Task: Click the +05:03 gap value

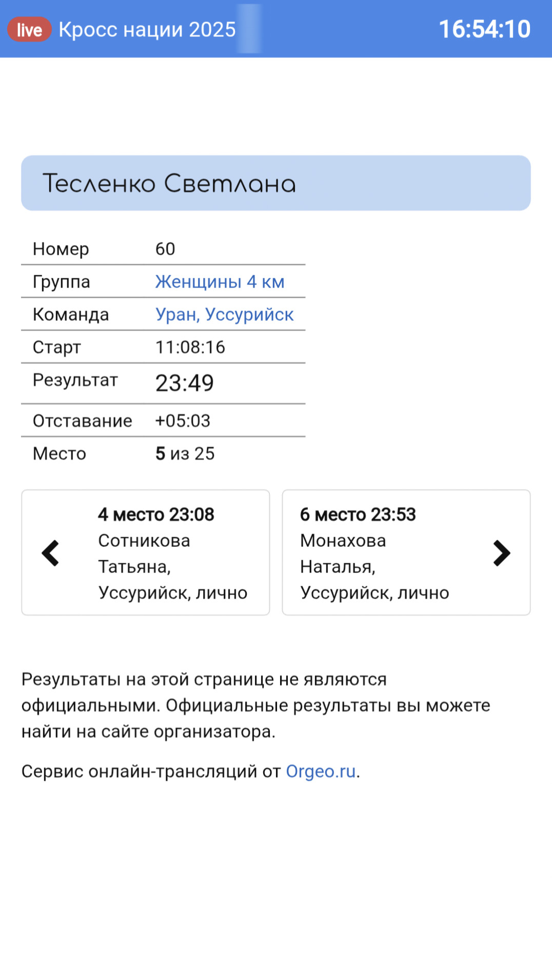Action: [x=183, y=421]
